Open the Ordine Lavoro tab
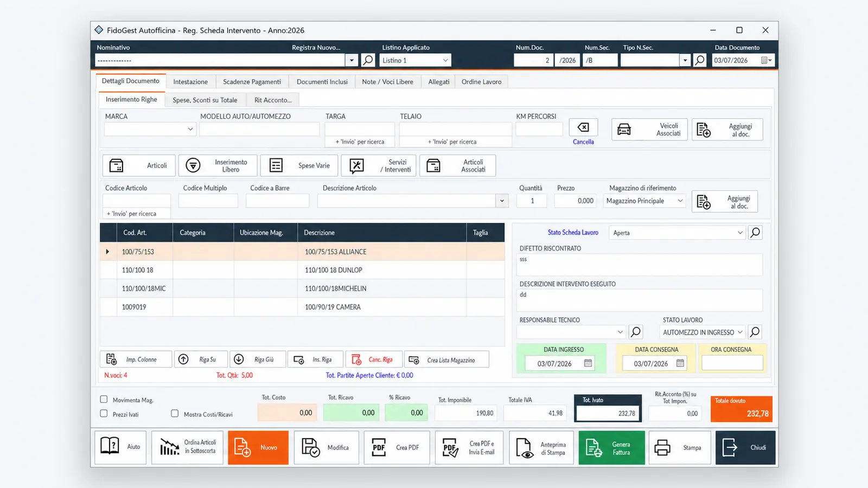This screenshot has width=868, height=488. (x=481, y=82)
